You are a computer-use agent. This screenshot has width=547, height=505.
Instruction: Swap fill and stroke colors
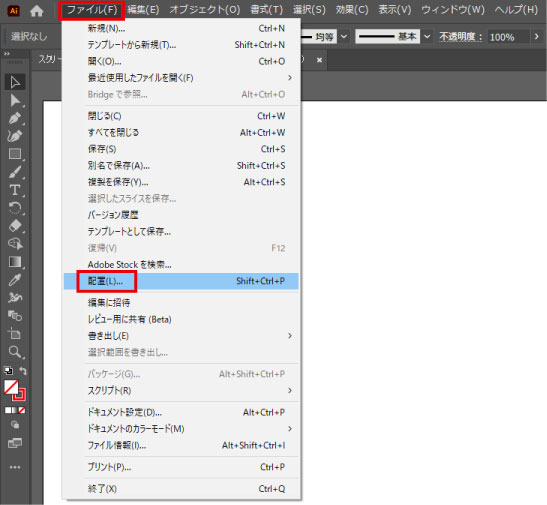click(22, 370)
